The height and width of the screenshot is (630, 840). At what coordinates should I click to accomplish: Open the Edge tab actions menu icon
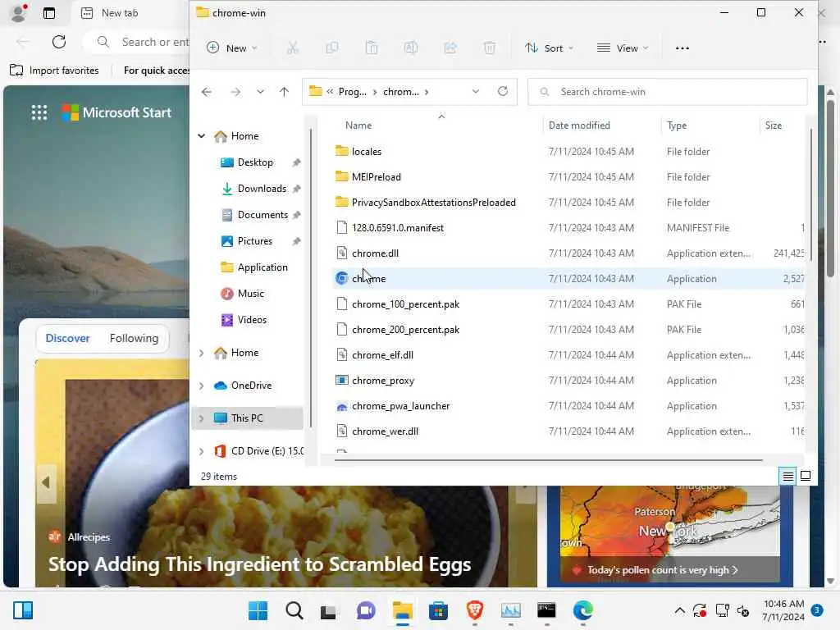click(48, 13)
